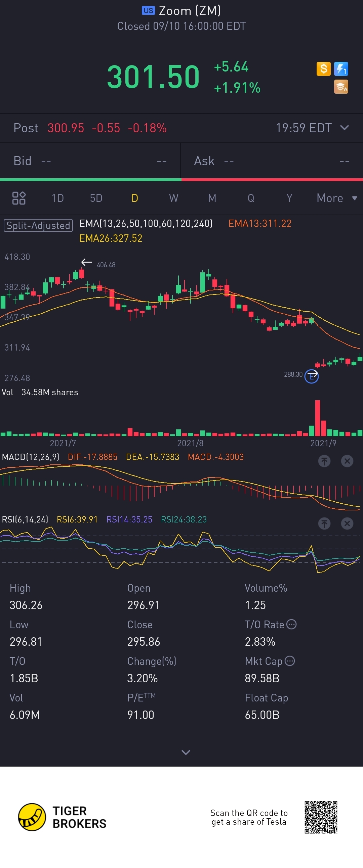Screen dimensions: 363x868
Task: Select the Q quarterly chart tab
Action: click(251, 198)
